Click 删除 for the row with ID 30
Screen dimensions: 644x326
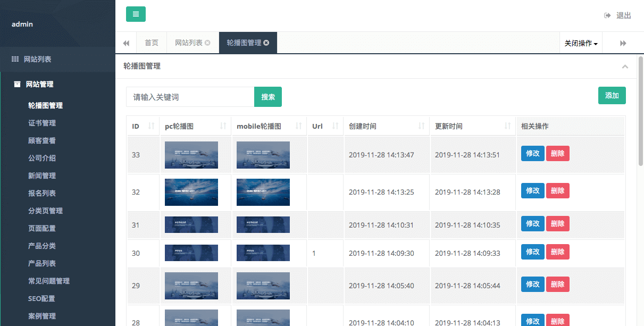[557, 252]
